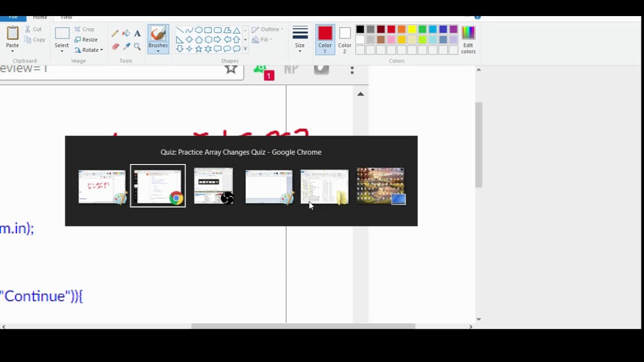The height and width of the screenshot is (362, 644).
Task: Open the Select dropdown arrow
Action: click(x=62, y=51)
